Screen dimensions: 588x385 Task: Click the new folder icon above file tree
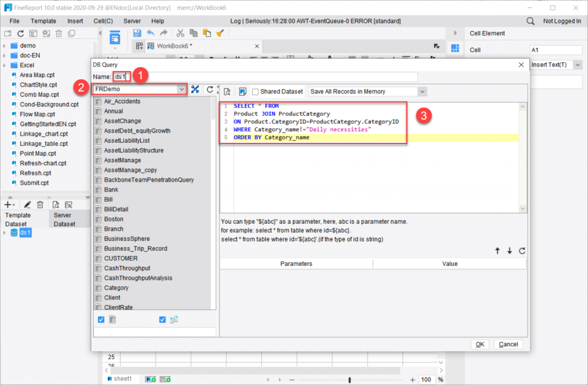[x=8, y=34]
